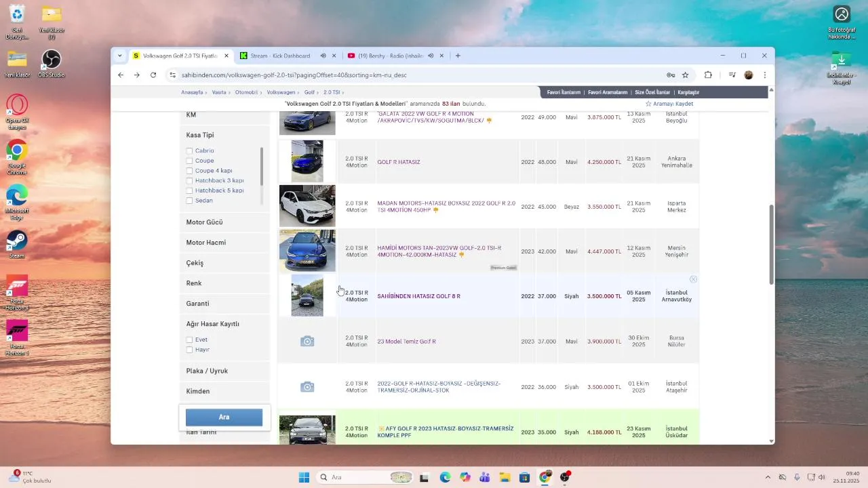
Task: Expand the Garanti filter
Action: 224,304
